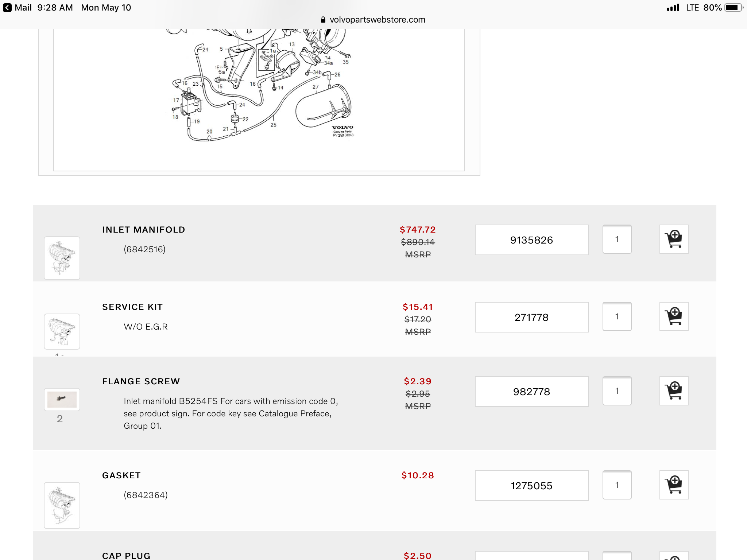The width and height of the screenshot is (747, 560).
Task: Open Flange Screw photo thumbnail
Action: tap(62, 399)
